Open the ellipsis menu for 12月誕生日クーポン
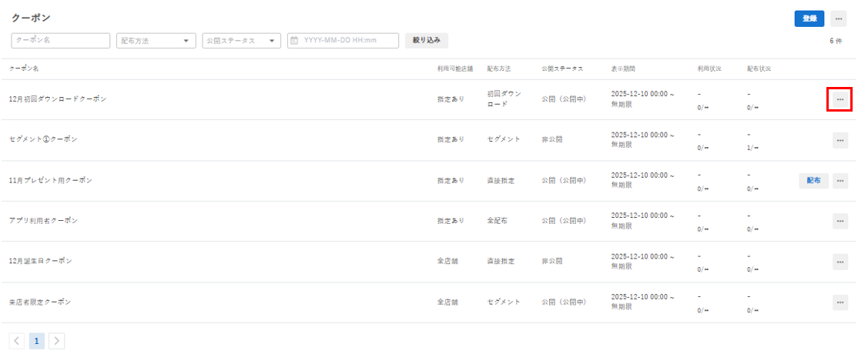 [x=840, y=262]
